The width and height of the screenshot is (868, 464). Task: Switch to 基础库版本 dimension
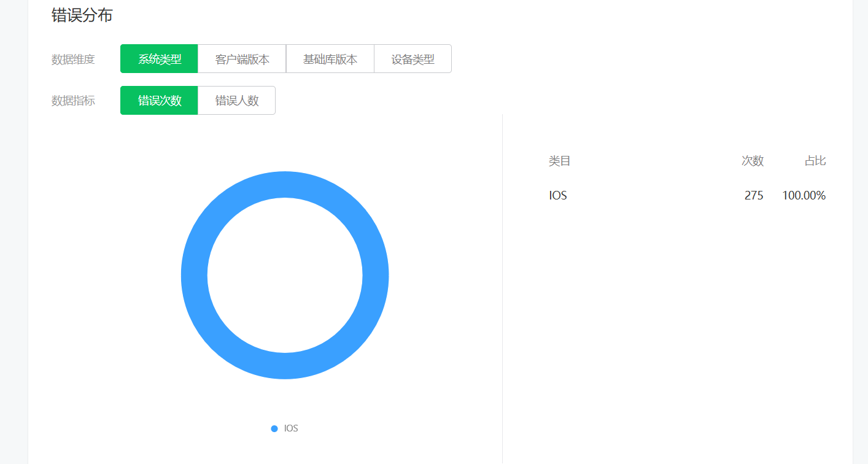point(330,59)
